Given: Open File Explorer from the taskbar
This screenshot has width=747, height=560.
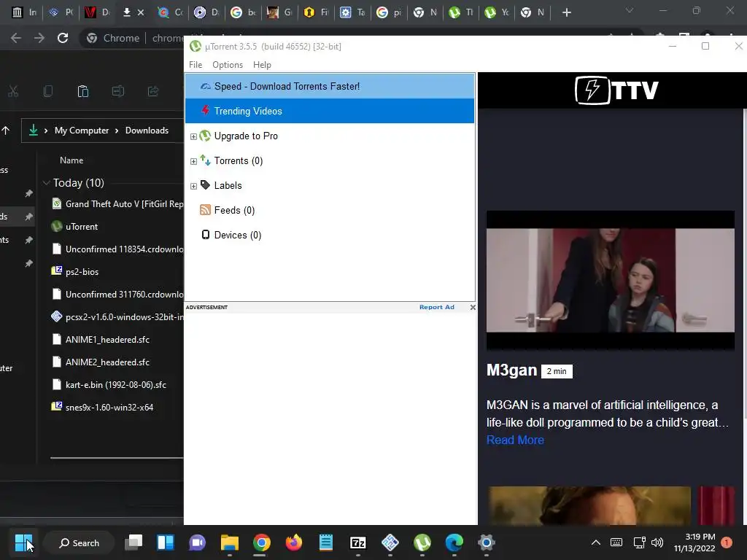Looking at the screenshot, I should click(230, 542).
